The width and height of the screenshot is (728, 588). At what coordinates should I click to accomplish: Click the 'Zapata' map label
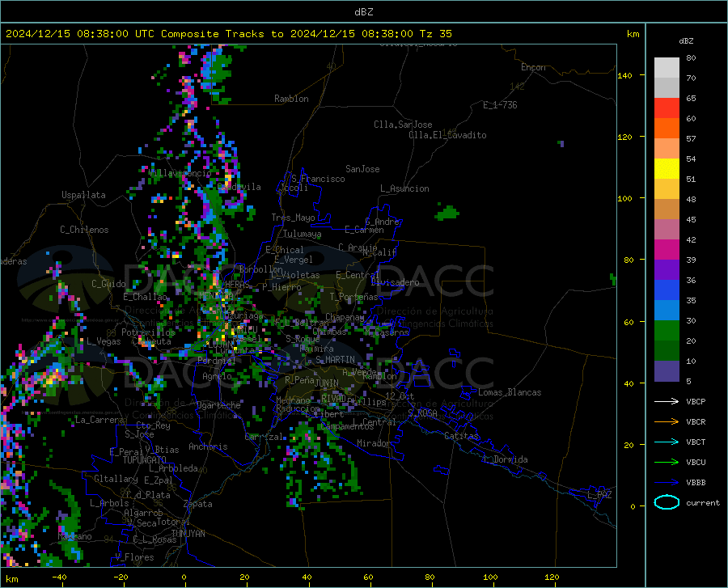tap(198, 504)
